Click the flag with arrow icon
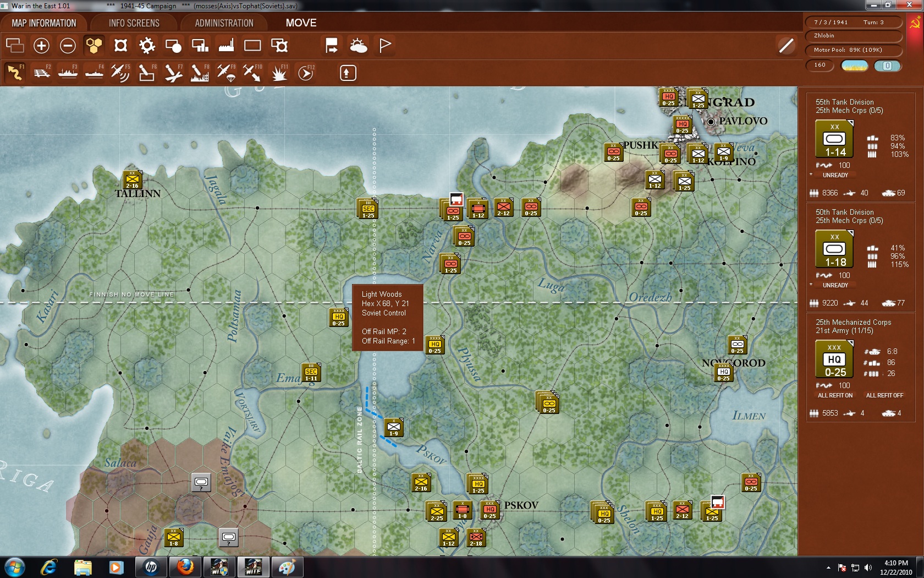Image resolution: width=924 pixels, height=578 pixels. pyautogui.click(x=332, y=45)
